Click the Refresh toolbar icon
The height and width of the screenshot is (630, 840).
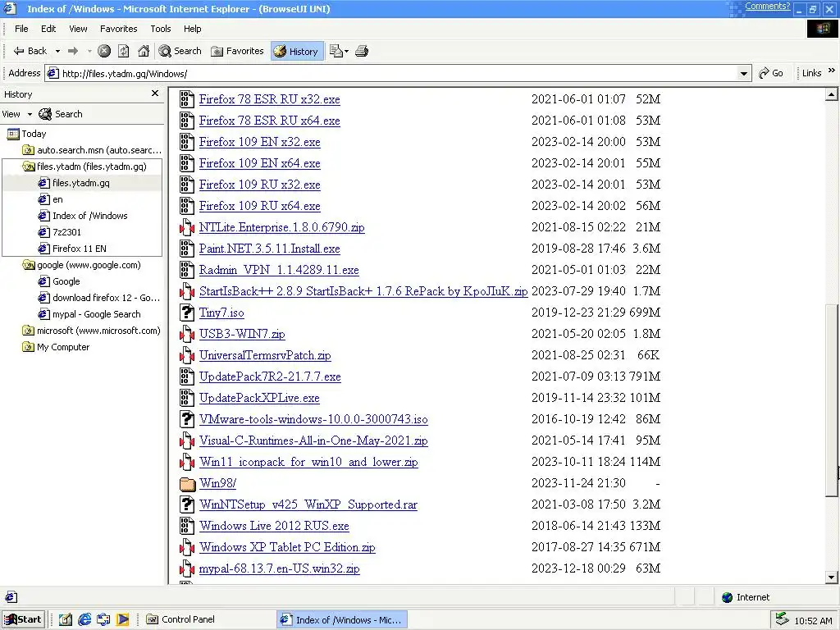(124, 51)
